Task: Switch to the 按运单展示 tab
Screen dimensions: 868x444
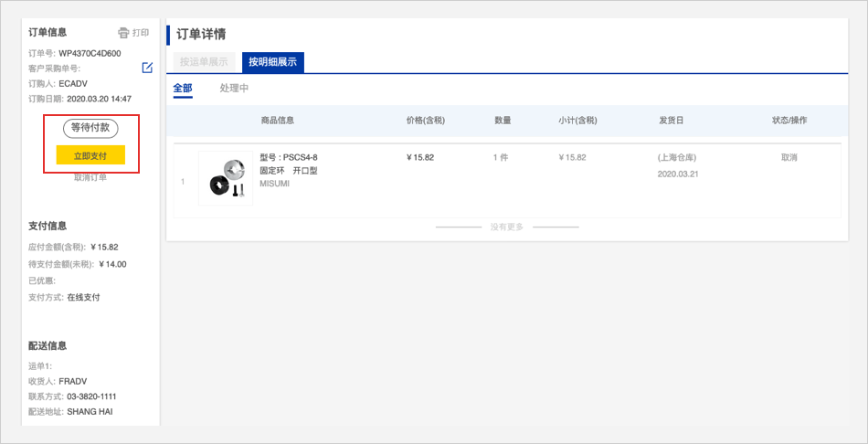Action: pos(204,62)
